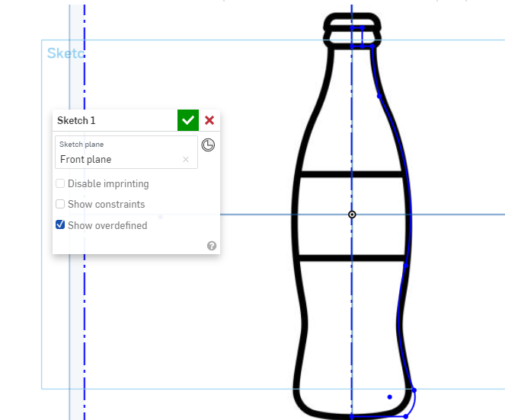505x420 pixels.
Task: Accept Sketch 1 with green checkmark
Action: [188, 120]
